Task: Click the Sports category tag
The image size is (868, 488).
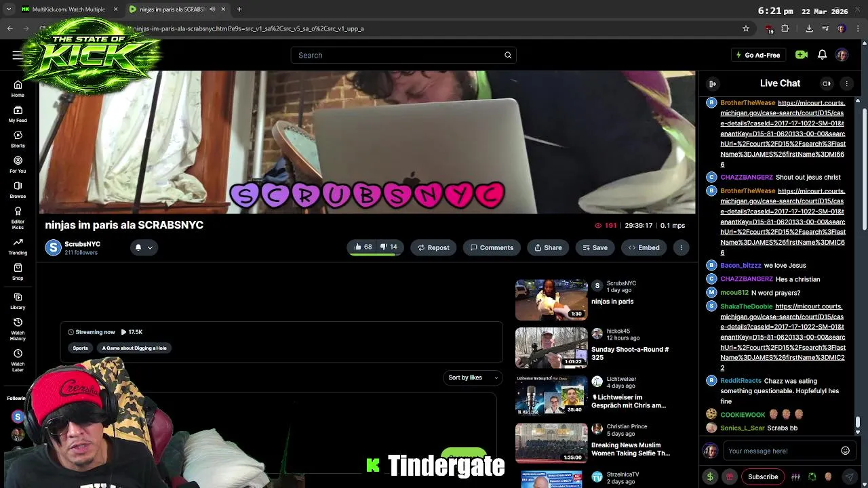Action: [x=80, y=348]
